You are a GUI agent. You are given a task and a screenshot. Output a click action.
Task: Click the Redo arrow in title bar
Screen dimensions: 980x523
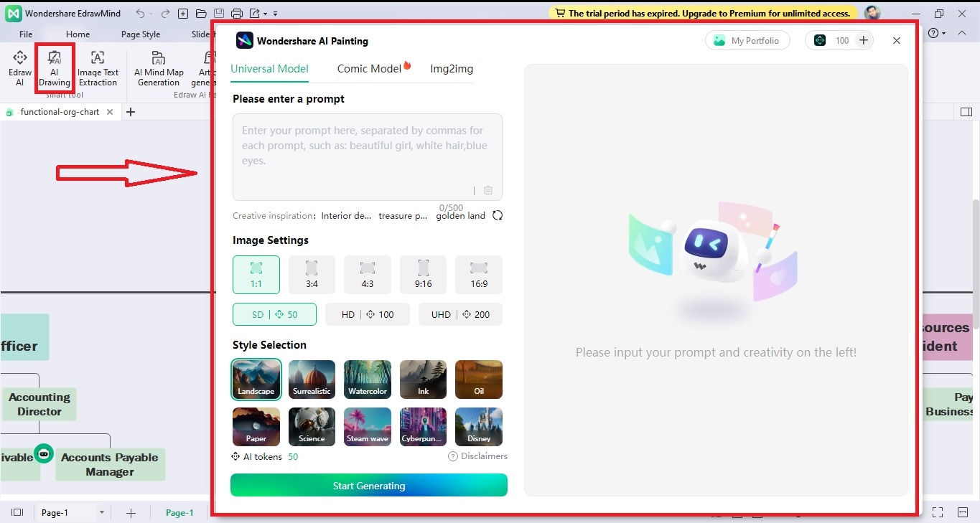tap(164, 14)
